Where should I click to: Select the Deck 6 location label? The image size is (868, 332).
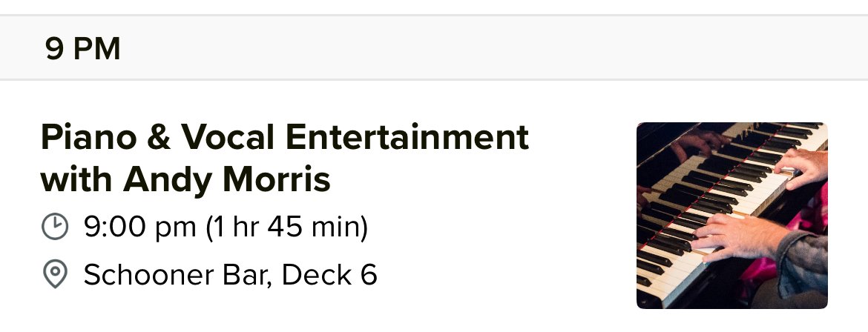(329, 274)
